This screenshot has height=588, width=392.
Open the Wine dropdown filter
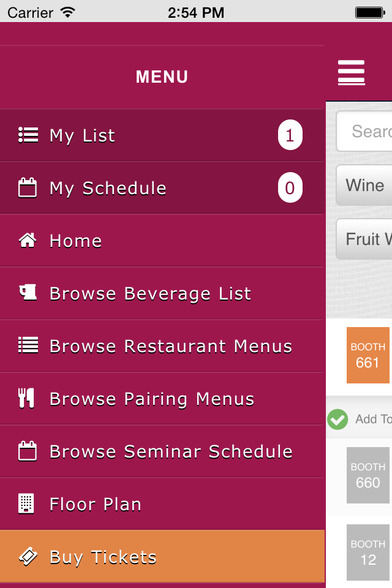tap(364, 186)
